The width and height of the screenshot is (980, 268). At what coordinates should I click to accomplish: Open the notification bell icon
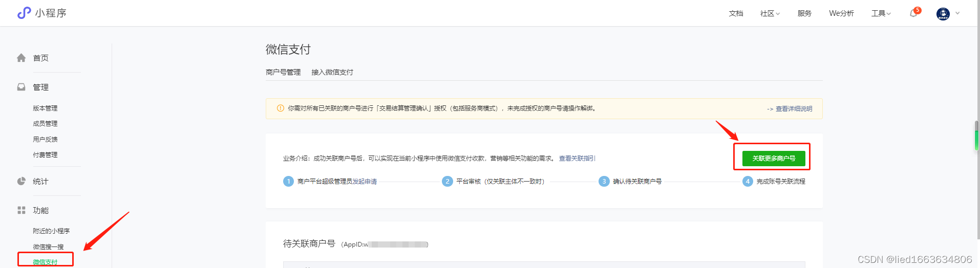point(914,13)
